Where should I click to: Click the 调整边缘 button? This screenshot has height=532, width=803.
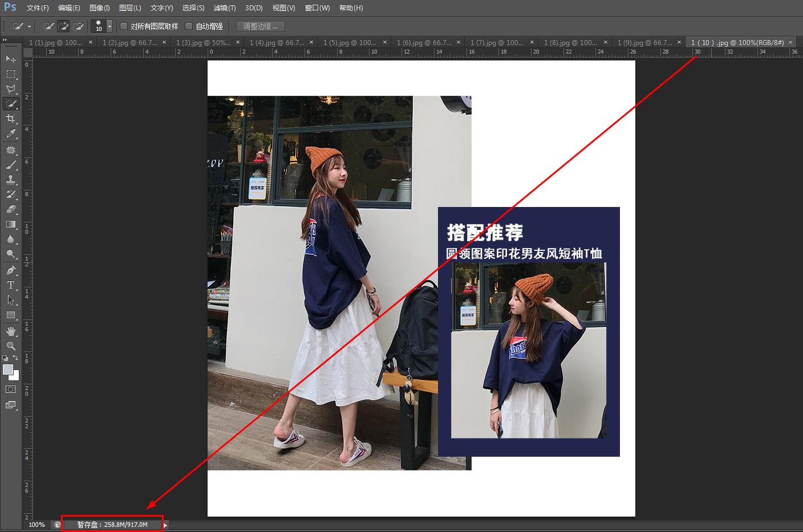pos(260,26)
